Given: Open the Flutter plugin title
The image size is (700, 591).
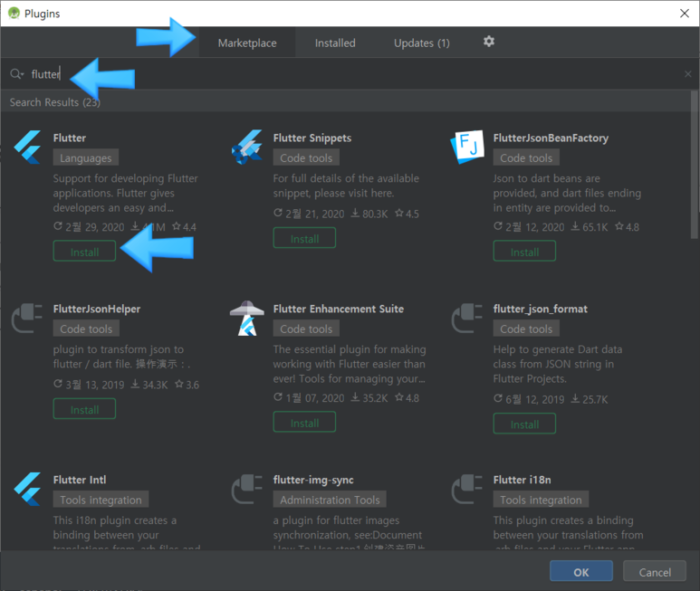Looking at the screenshot, I should point(70,138).
